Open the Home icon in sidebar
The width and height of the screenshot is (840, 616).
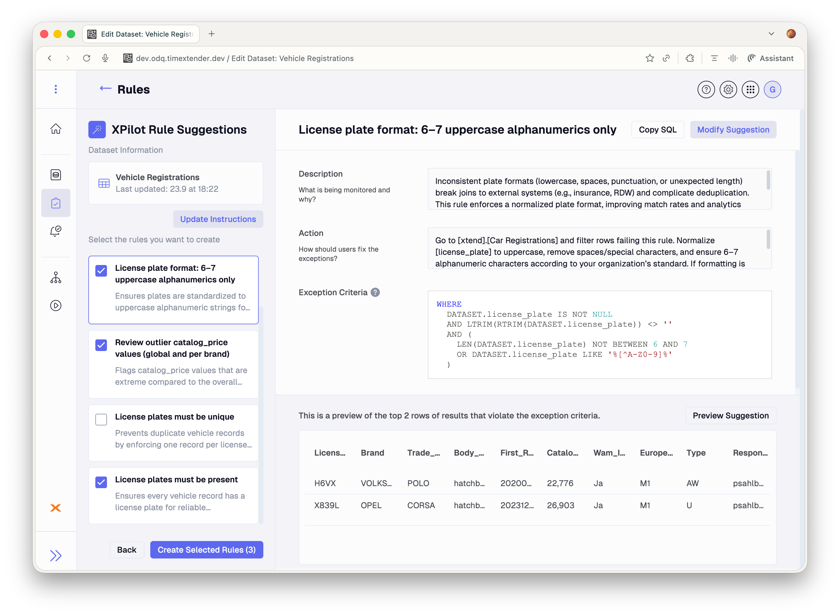56,129
